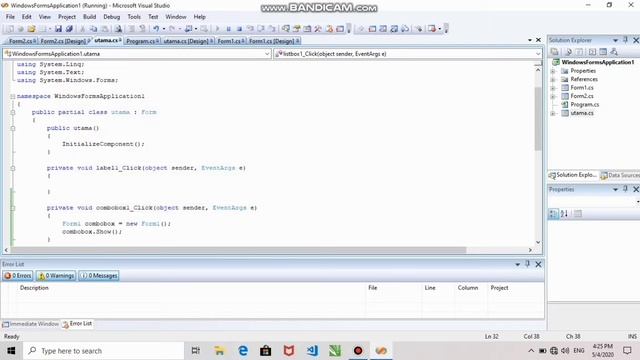Viewport: 640px width, 360px height.
Task: Switch to the Data Sources tab
Action: coord(620,175)
